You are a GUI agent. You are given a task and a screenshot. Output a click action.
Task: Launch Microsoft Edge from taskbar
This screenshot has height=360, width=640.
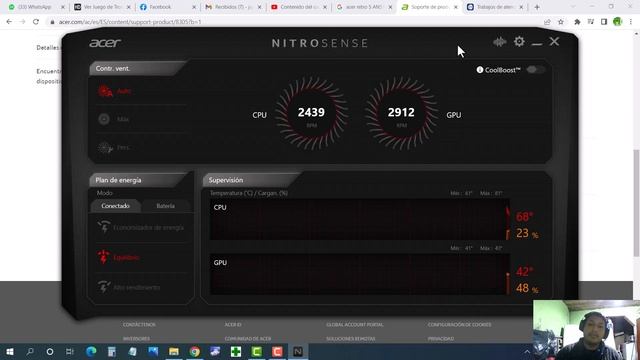point(91,351)
